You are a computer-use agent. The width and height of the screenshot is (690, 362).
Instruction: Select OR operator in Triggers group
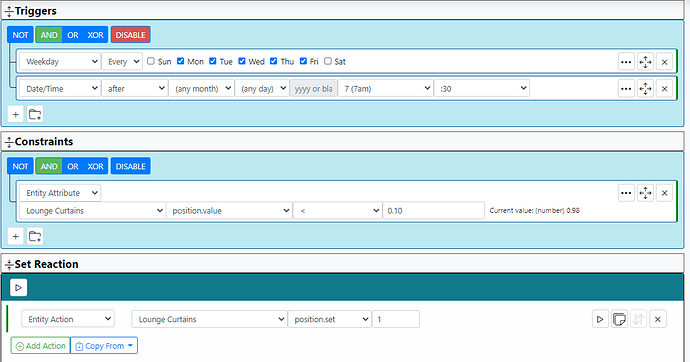(73, 35)
